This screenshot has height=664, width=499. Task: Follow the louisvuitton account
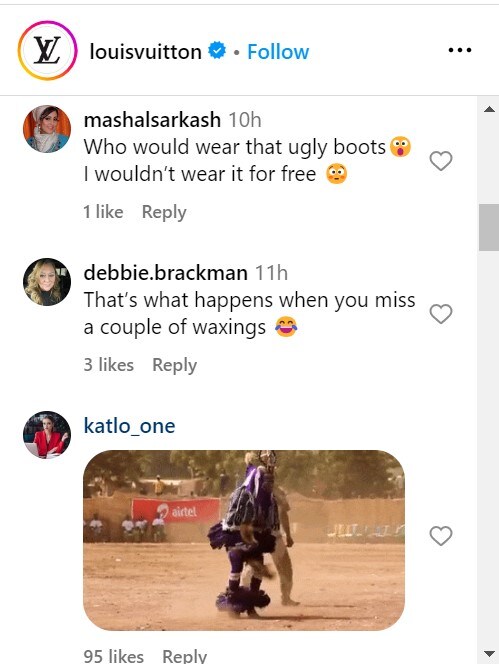278,52
